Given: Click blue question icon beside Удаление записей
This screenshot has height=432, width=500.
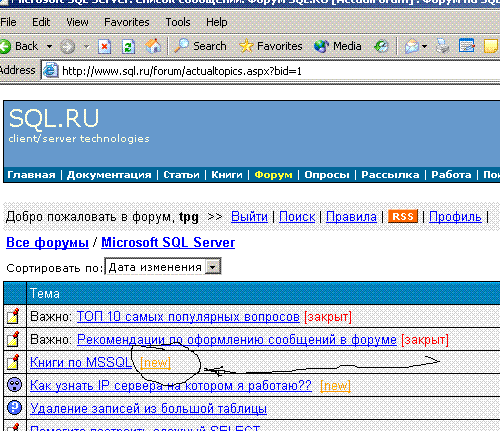Looking at the screenshot, I should click(14, 408).
